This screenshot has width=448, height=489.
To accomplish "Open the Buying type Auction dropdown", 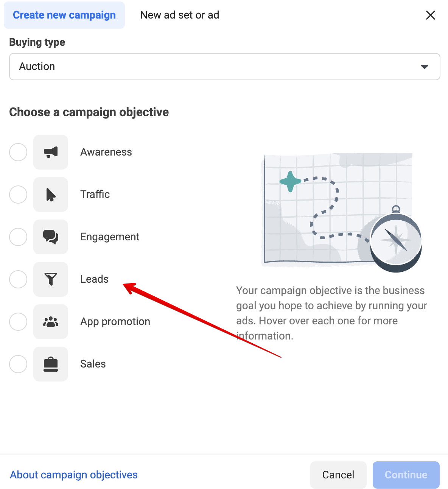I will click(x=225, y=67).
